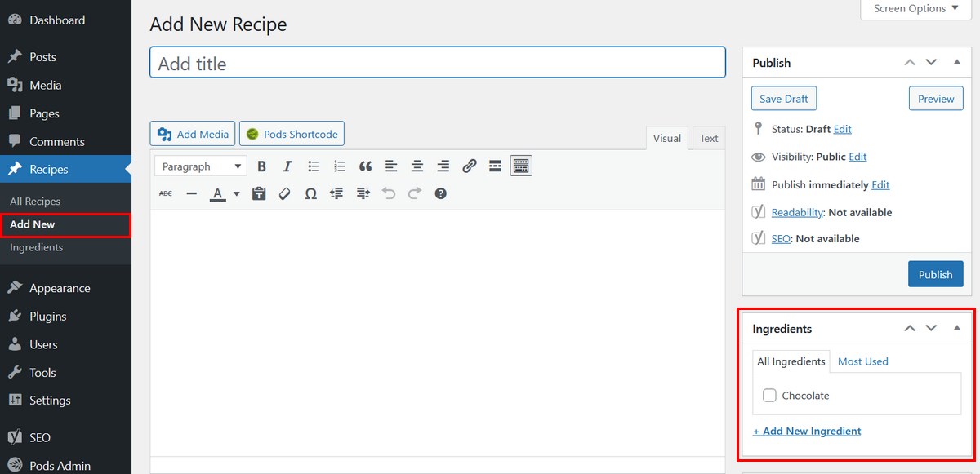The width and height of the screenshot is (980, 474).
Task: Open special character omega icon
Action: (310, 193)
